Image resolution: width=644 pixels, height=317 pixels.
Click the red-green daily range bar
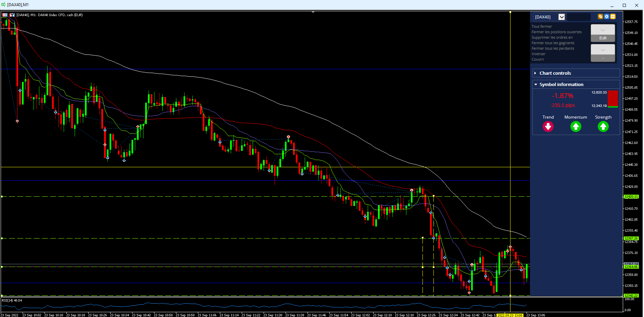coord(613,99)
